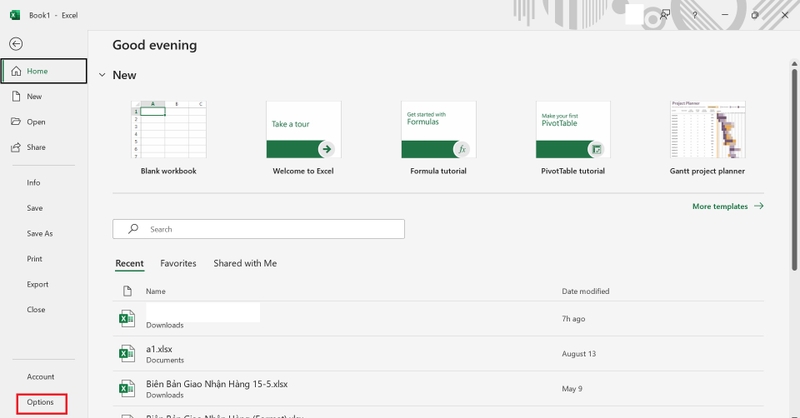Click Excel icon of the 7h ago file
The image size is (800, 418).
point(127,318)
